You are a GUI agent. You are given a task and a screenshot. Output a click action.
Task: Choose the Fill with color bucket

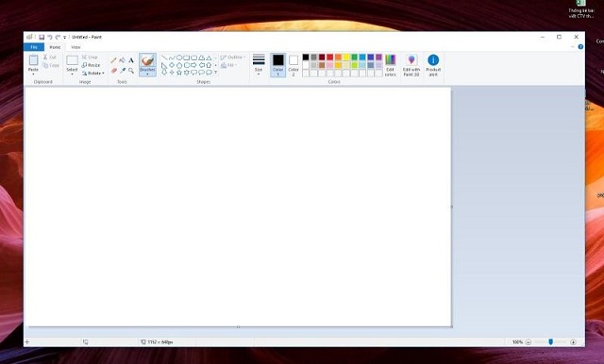click(x=123, y=60)
